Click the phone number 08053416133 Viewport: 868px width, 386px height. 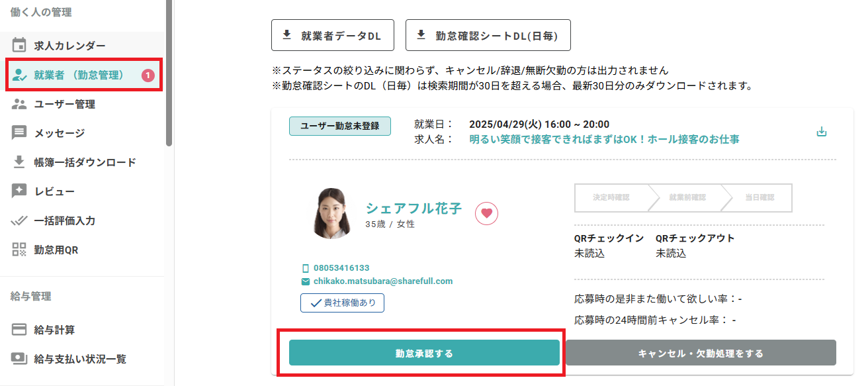point(341,268)
